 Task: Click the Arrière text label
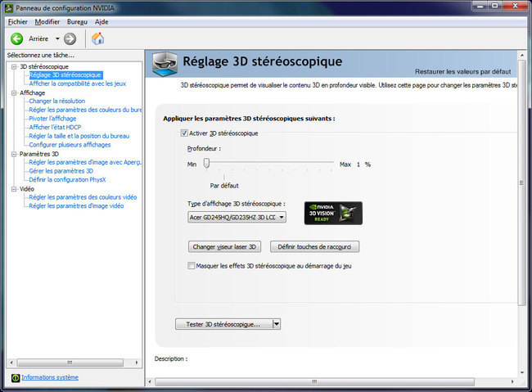38,39
